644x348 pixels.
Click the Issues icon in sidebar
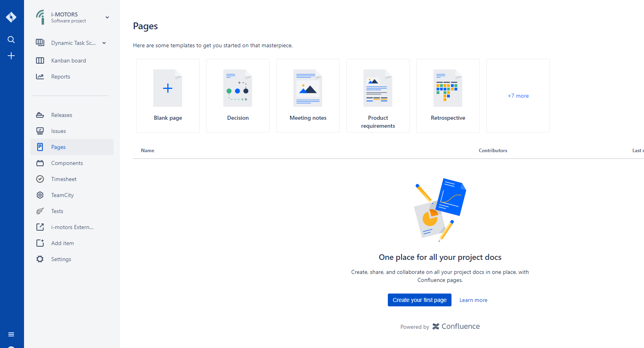(40, 131)
